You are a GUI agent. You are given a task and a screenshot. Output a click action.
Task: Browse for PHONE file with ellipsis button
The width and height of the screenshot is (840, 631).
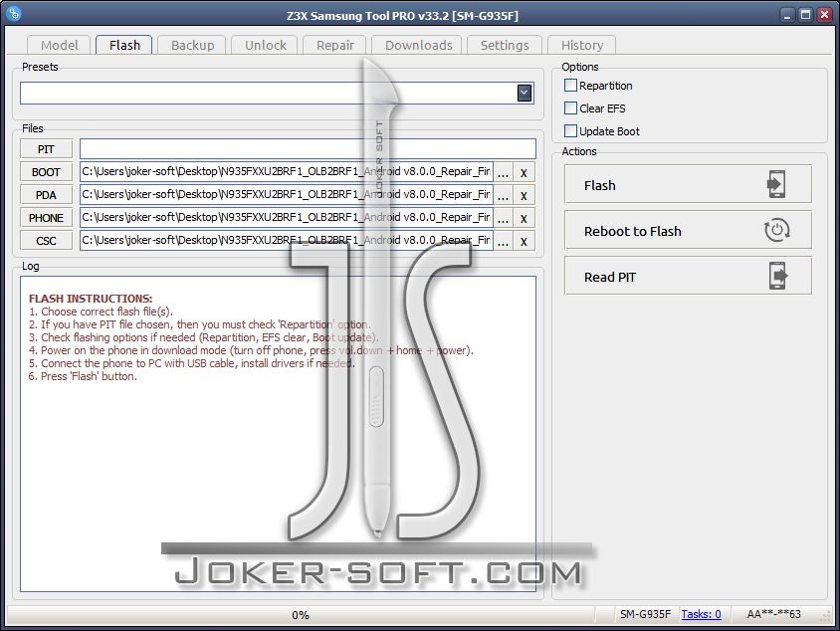pyautogui.click(x=503, y=218)
